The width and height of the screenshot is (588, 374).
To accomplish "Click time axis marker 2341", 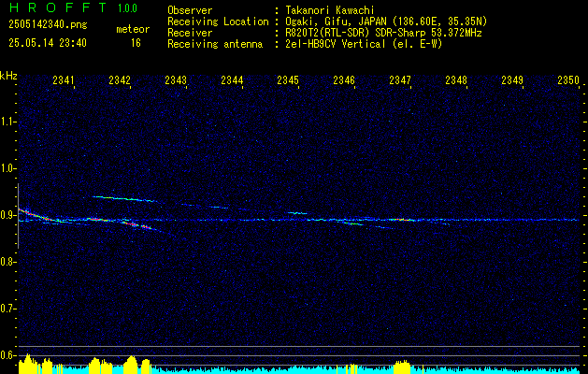I will coord(64,80).
